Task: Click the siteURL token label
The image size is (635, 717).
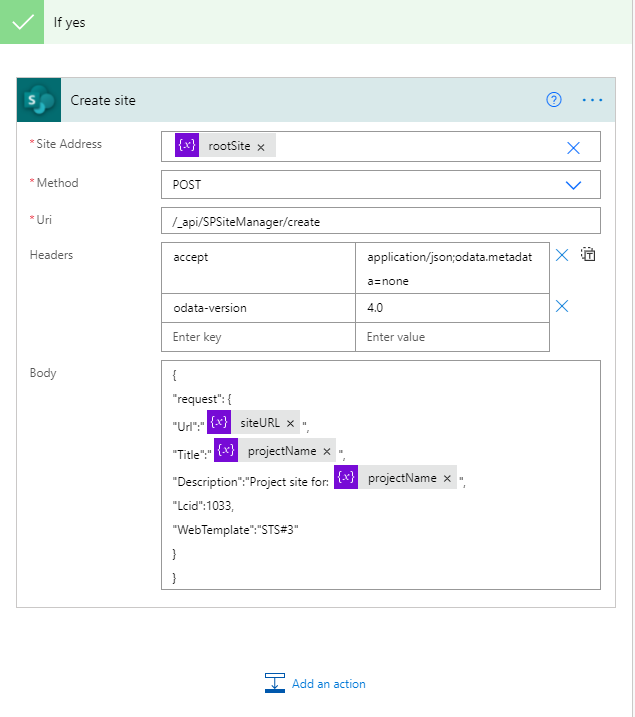Action: coord(260,423)
